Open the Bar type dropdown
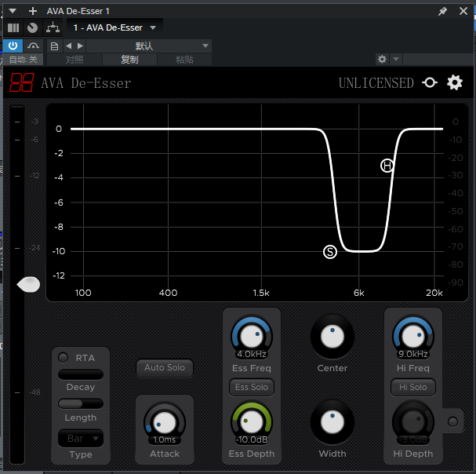The width and height of the screenshot is (476, 474). point(81,438)
